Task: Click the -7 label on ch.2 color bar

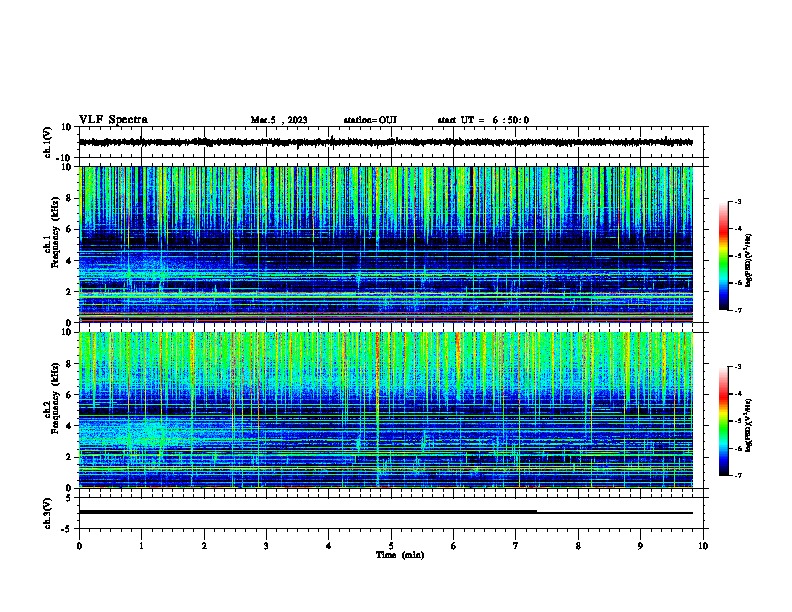Action: pos(737,475)
